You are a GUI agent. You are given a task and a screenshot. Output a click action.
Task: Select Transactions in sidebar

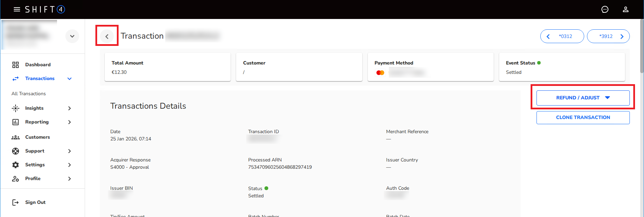(40, 79)
